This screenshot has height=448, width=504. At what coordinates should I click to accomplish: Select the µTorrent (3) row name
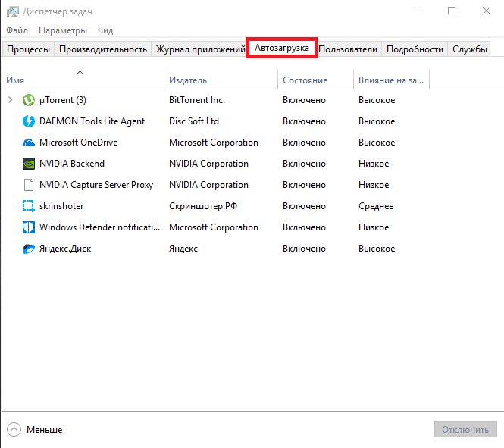coord(63,100)
